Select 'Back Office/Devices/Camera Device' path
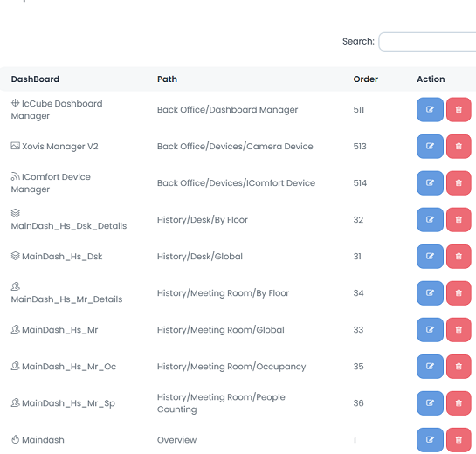Image resolution: width=476 pixels, height=454 pixels. click(x=235, y=147)
